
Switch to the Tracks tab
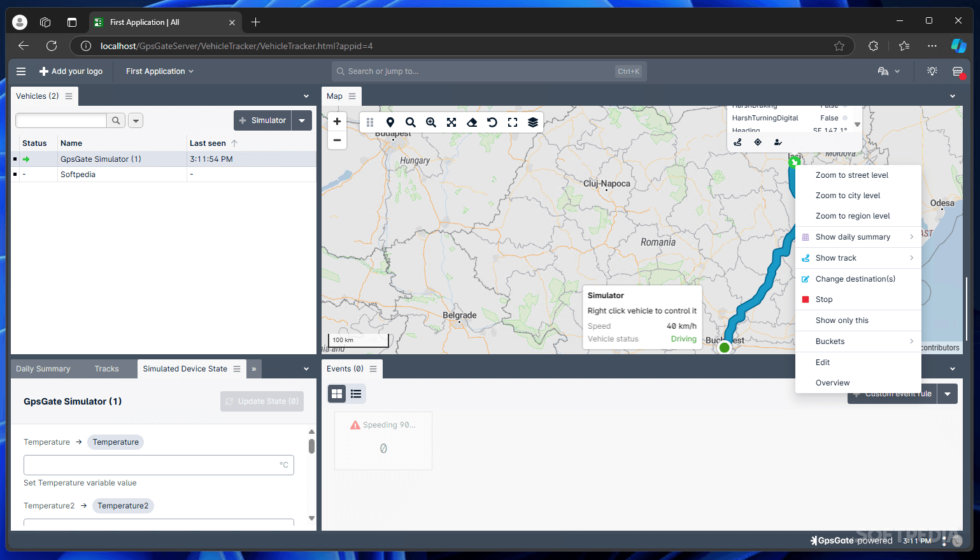(x=107, y=369)
